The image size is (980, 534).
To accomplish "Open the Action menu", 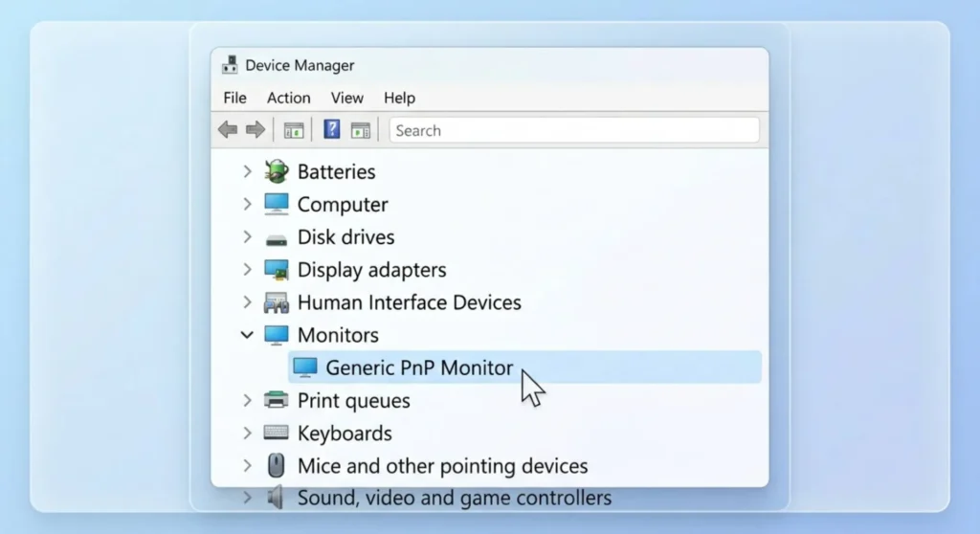I will [x=289, y=98].
